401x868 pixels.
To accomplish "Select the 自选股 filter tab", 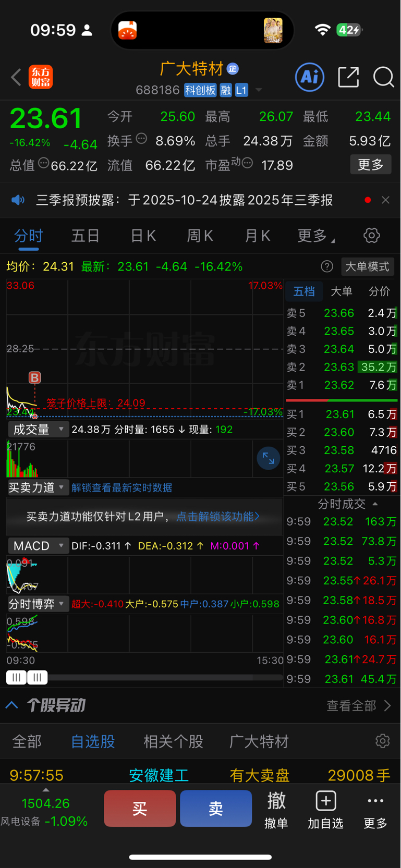I will click(x=93, y=741).
